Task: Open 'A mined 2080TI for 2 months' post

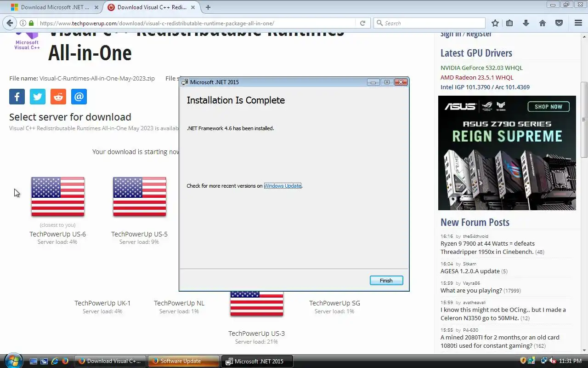Action: click(x=500, y=341)
